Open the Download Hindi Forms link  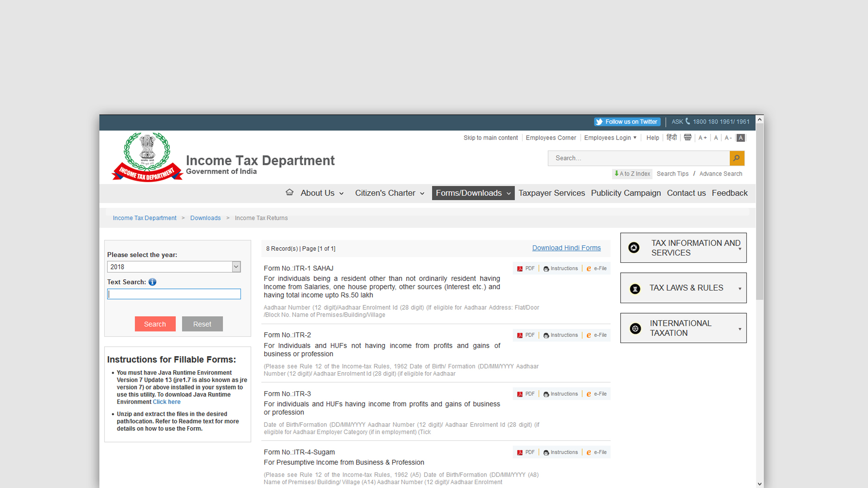point(566,248)
